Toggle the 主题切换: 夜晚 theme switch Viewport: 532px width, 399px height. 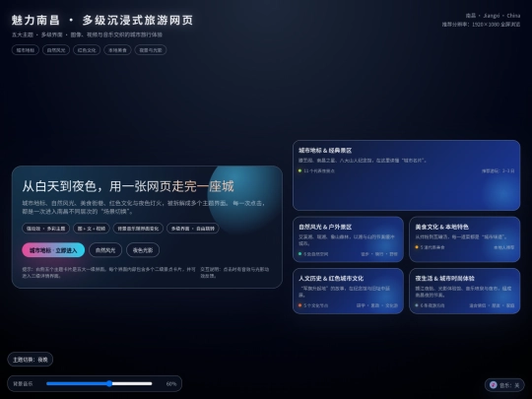(31, 360)
